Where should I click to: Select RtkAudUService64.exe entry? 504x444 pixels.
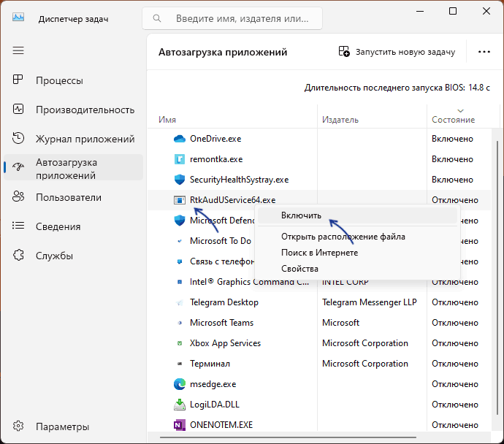click(233, 200)
